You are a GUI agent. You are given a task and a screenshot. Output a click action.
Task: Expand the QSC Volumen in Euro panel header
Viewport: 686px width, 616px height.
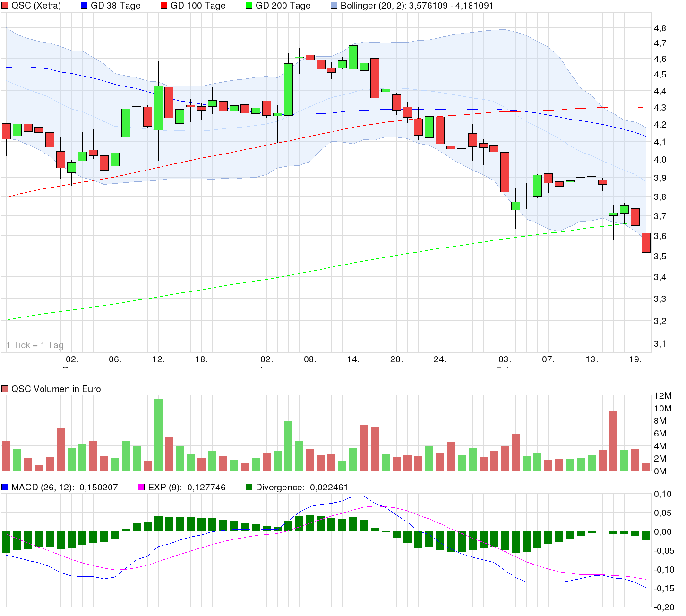tap(57, 389)
